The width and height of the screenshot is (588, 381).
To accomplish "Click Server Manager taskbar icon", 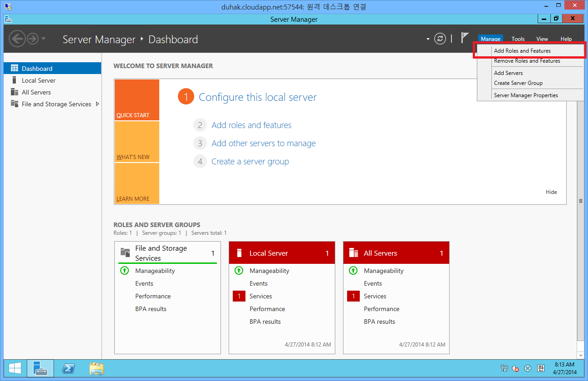I will click(x=40, y=368).
